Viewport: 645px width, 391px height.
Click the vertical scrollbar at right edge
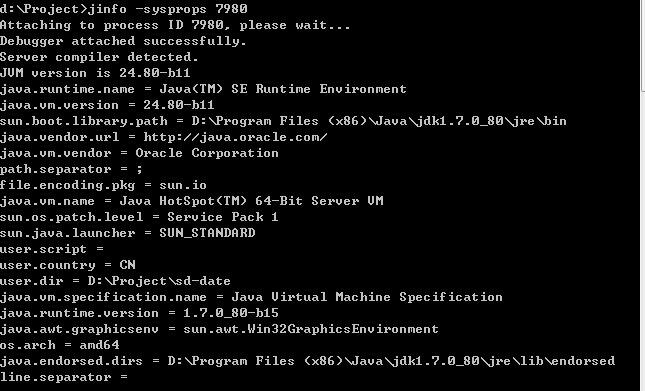coord(643,195)
